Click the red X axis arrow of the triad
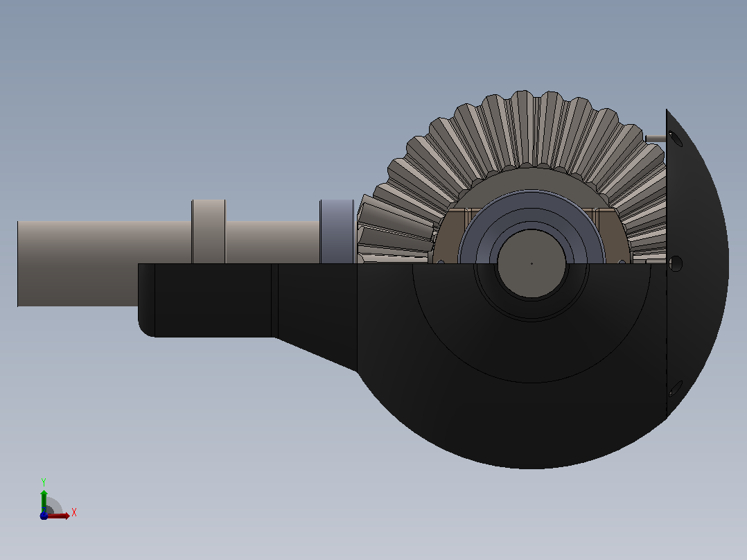Screen dimensions: 747x560 tap(58, 516)
